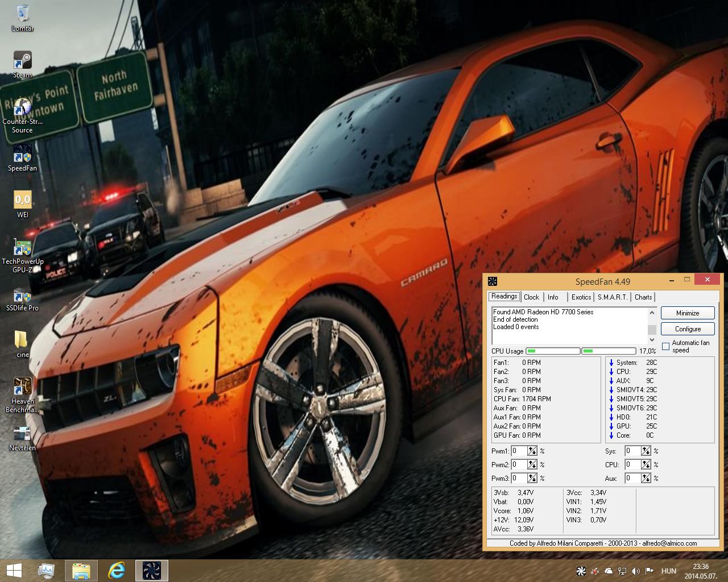Open the Info tab
Viewport: 728px width, 582px height.
(x=553, y=297)
